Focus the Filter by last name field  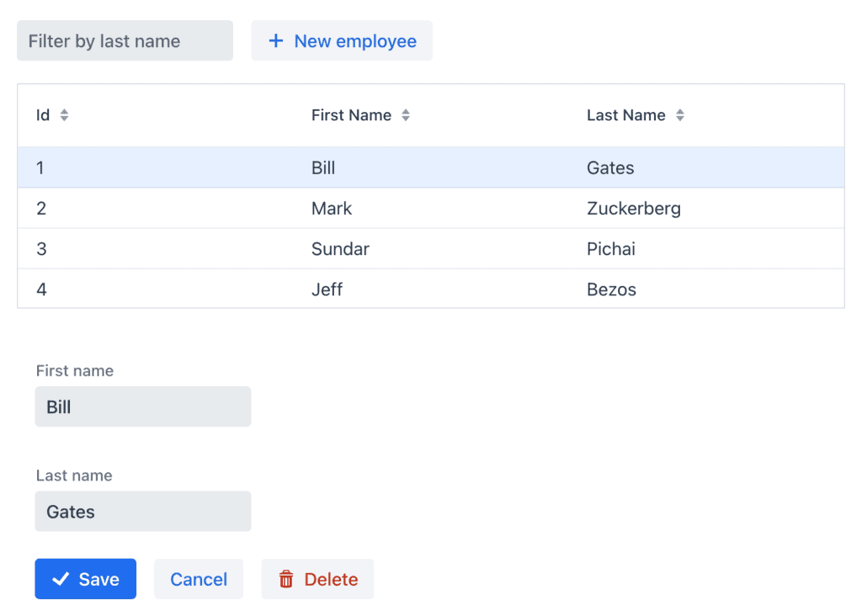point(125,40)
